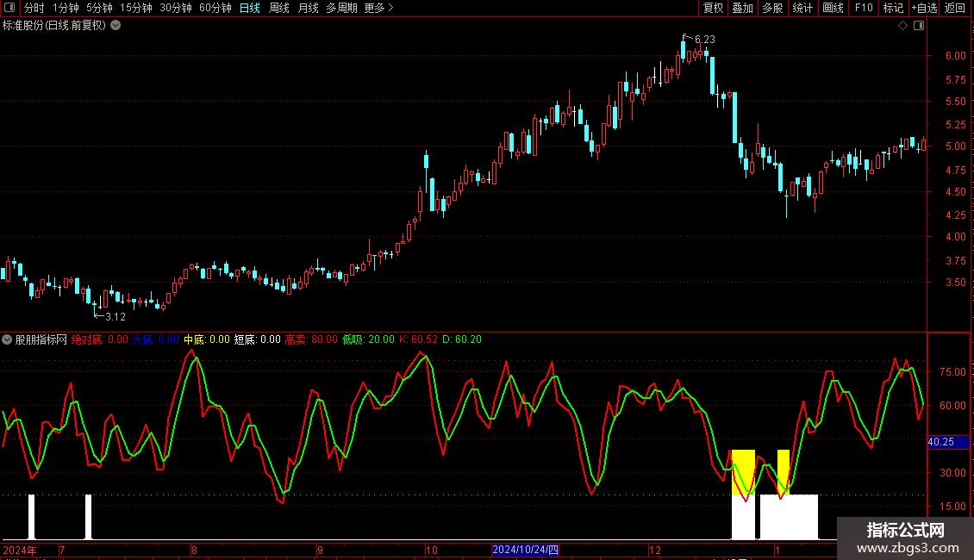Click the 3.12 low price label
This screenshot has width=974, height=560.
(115, 317)
